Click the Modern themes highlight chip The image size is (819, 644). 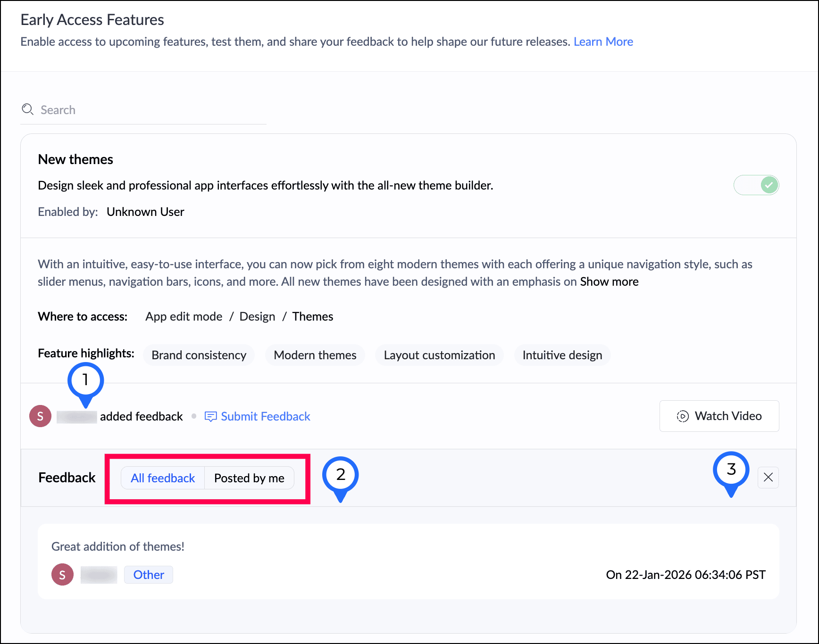coord(315,355)
